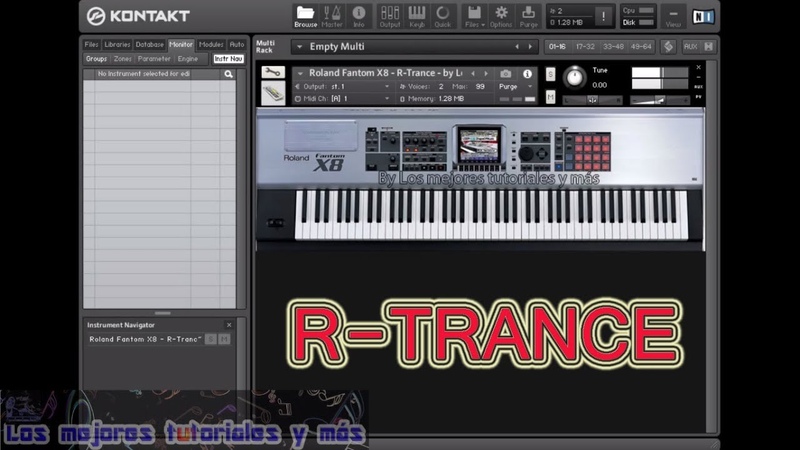
Task: Switch to the Files browser tab
Action: coord(91,44)
